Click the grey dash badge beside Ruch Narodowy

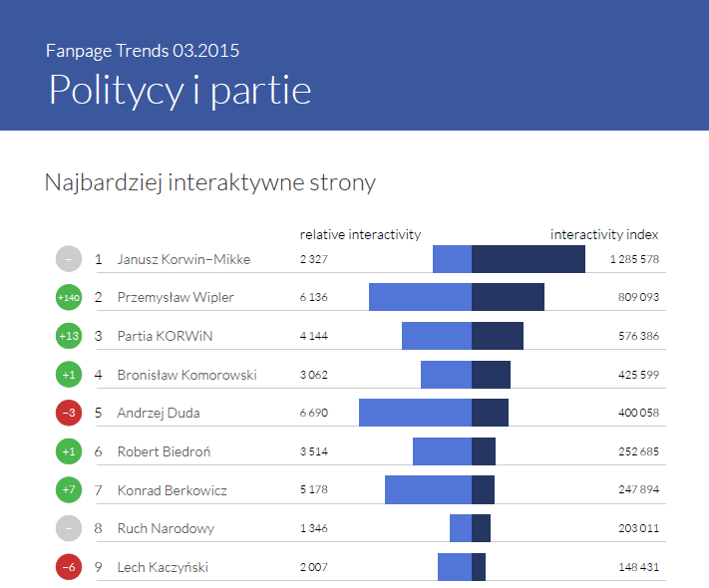tap(69, 528)
